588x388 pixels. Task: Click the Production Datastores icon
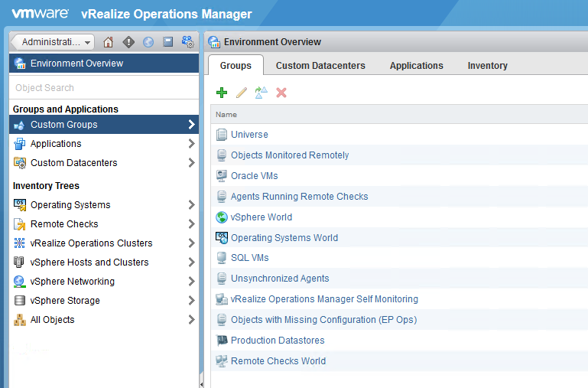coord(222,341)
